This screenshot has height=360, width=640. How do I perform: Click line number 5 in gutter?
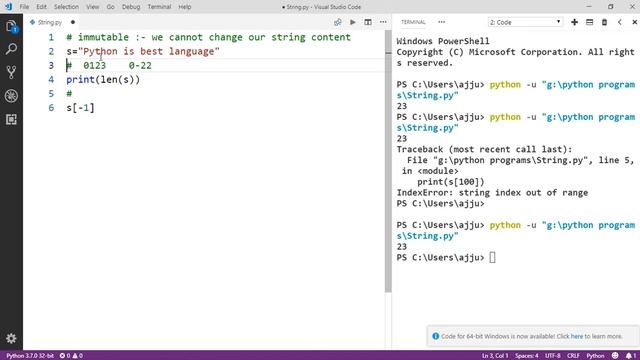coord(51,94)
